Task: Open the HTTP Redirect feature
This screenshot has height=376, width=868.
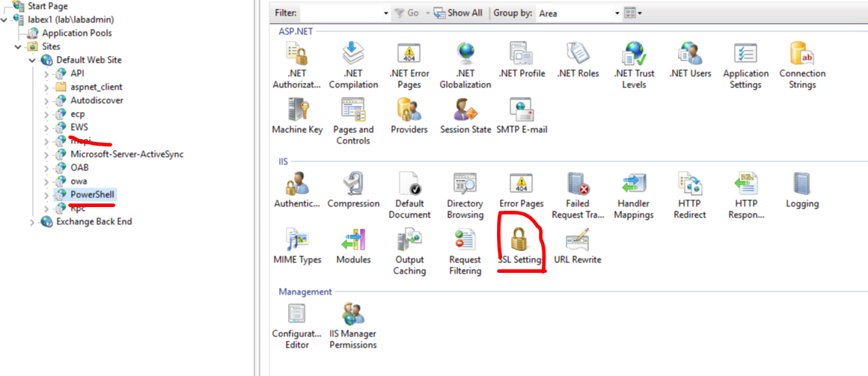Action: point(690,196)
